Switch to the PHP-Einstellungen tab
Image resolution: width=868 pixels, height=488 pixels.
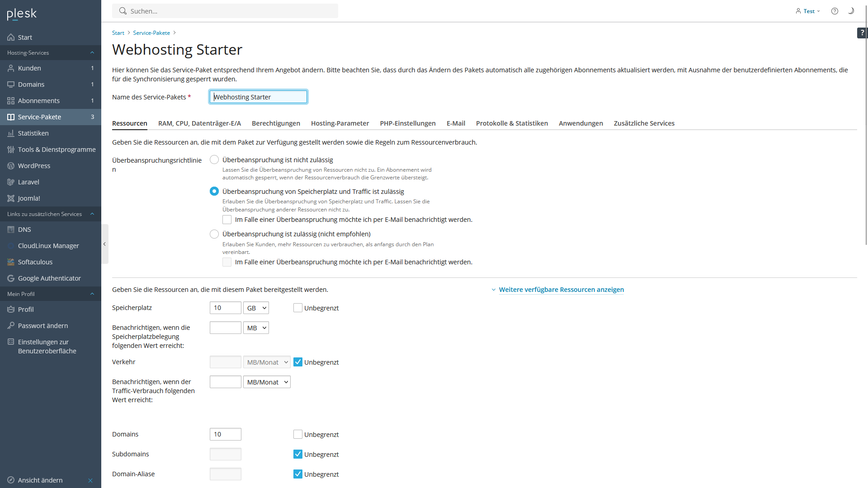pos(407,123)
